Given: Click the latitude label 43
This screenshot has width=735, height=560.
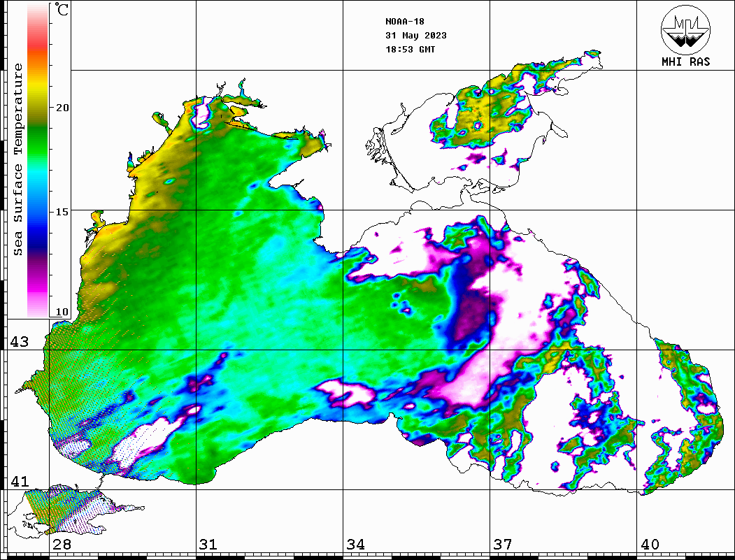Looking at the screenshot, I should [20, 342].
